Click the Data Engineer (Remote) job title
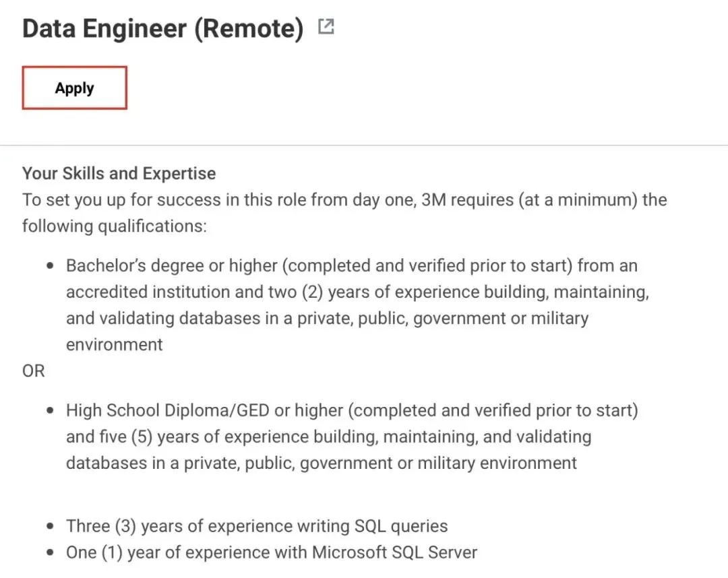Image resolution: width=728 pixels, height=578 pixels. point(162,29)
